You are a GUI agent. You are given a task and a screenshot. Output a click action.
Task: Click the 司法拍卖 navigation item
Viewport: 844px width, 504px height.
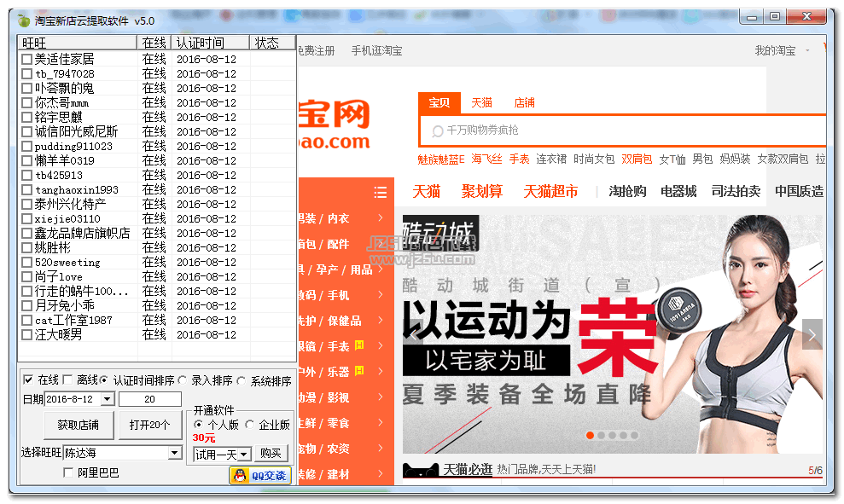[736, 192]
